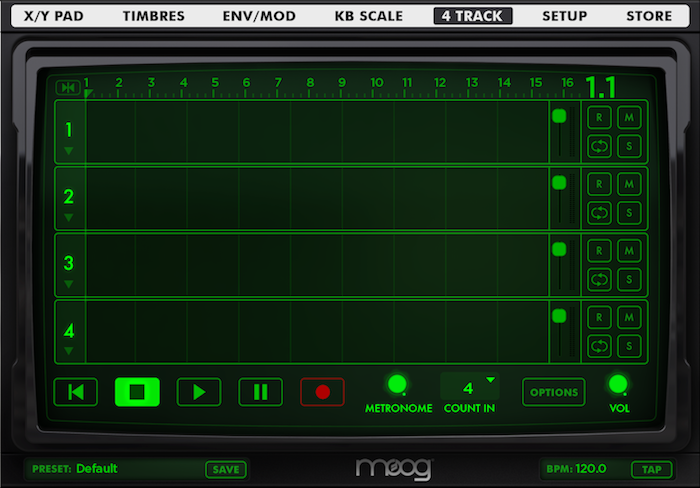The width and height of the screenshot is (700, 488).
Task: Click bar 5 on the timeline ruler
Action: (215, 83)
